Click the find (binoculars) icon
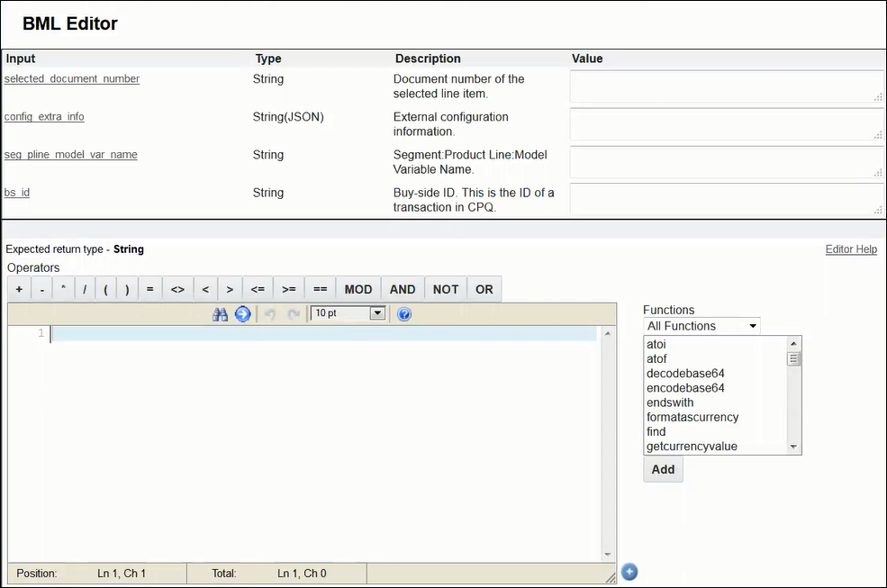The height and width of the screenshot is (588, 887). [x=220, y=314]
